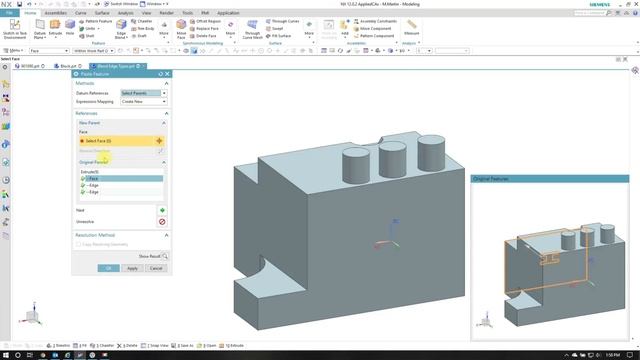Collapse the New Parent group
The width and height of the screenshot is (640, 360).
(x=164, y=123)
